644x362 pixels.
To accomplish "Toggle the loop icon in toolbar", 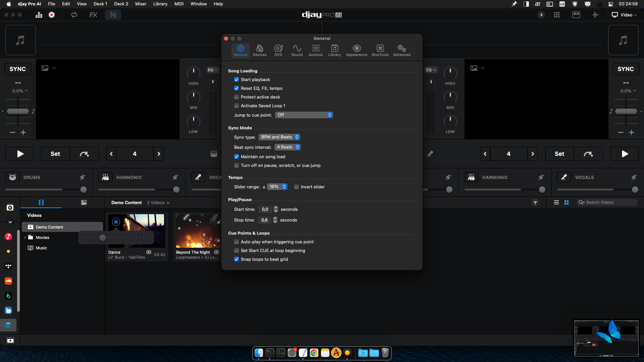I will (74, 15).
